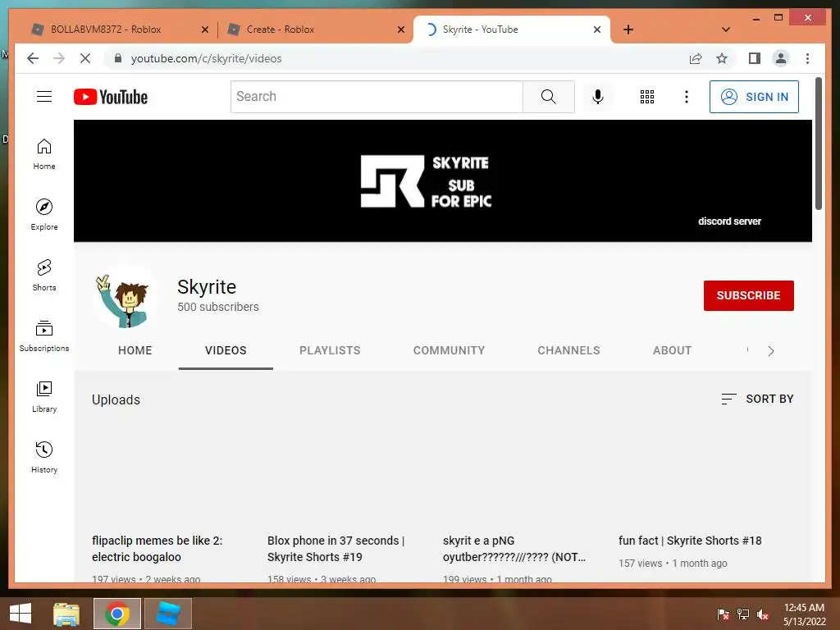Click Chrome icon on taskbar
840x630 pixels.
117,614
